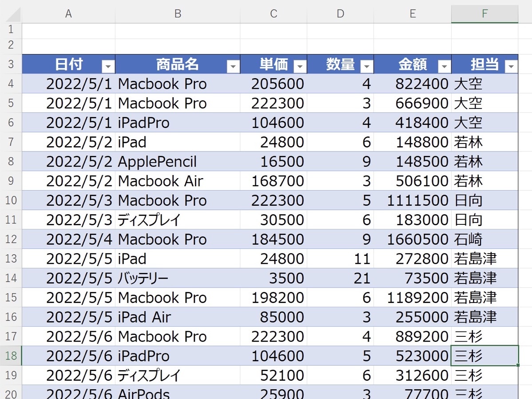Select cell with 889200

click(x=413, y=336)
